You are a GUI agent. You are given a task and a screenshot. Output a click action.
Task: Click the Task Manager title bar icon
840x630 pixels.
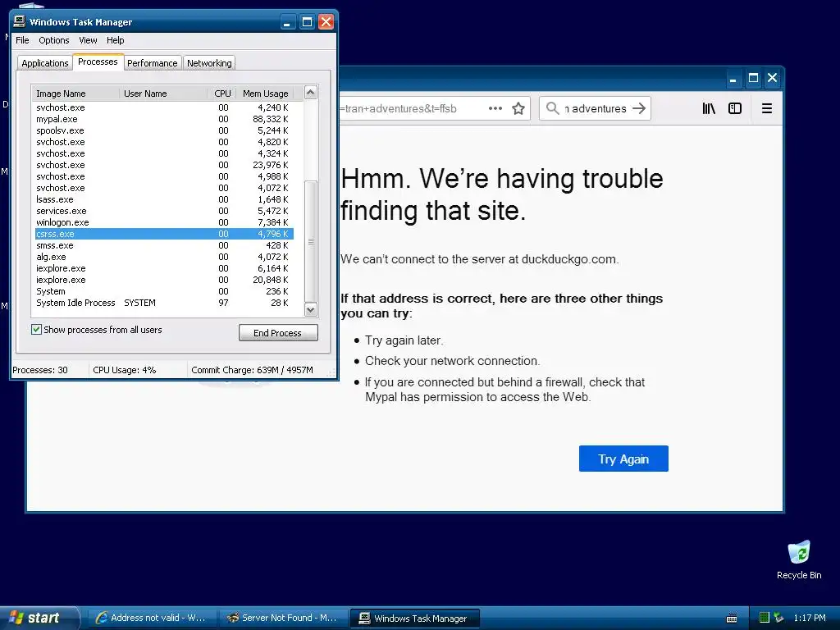click(20, 21)
